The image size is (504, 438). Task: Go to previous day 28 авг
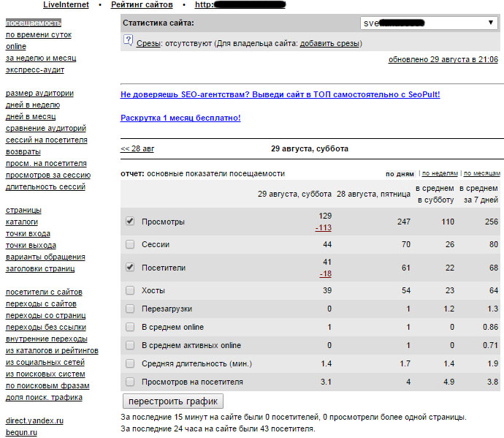coord(137,148)
